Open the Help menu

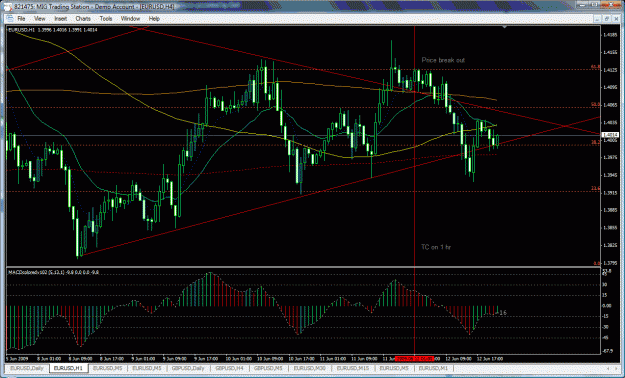pos(154,19)
